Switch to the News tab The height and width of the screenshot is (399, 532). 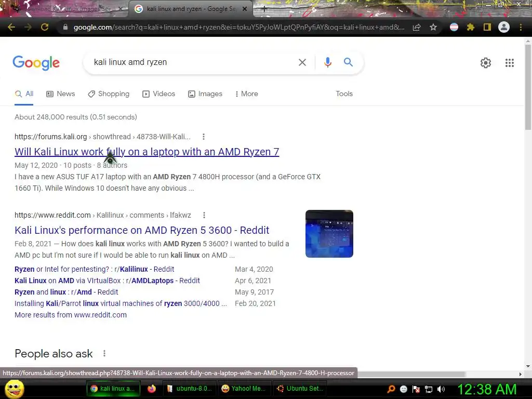(x=61, y=94)
